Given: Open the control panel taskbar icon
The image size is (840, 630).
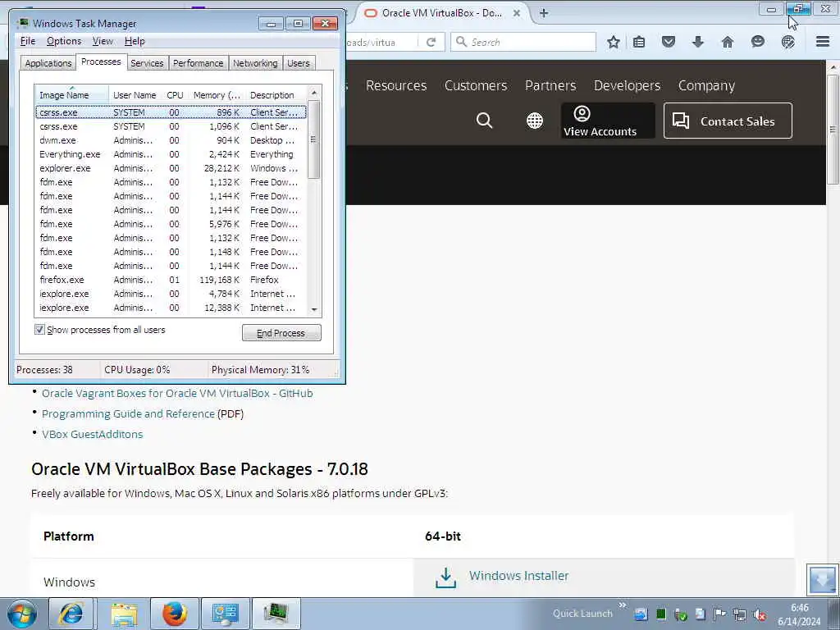Looking at the screenshot, I should pyautogui.click(x=225, y=614).
